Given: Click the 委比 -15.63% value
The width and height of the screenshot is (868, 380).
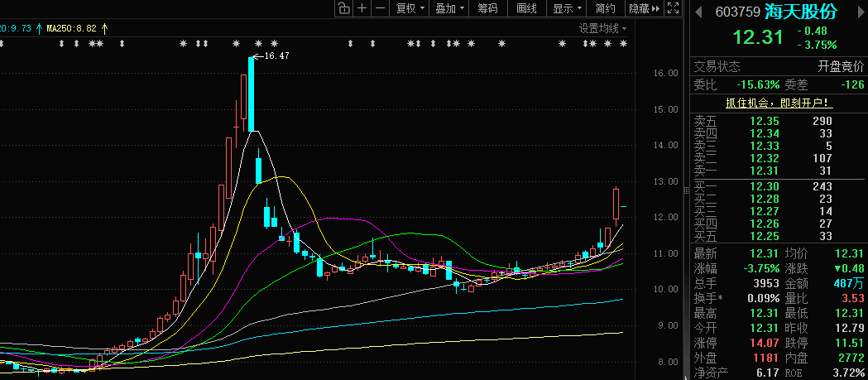Looking at the screenshot, I should 758,84.
